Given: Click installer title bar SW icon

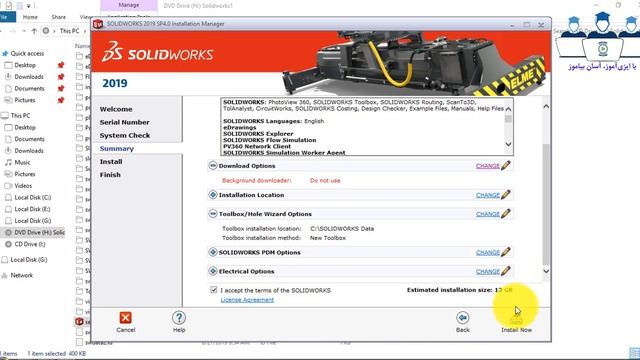Looking at the screenshot, I should (98, 24).
